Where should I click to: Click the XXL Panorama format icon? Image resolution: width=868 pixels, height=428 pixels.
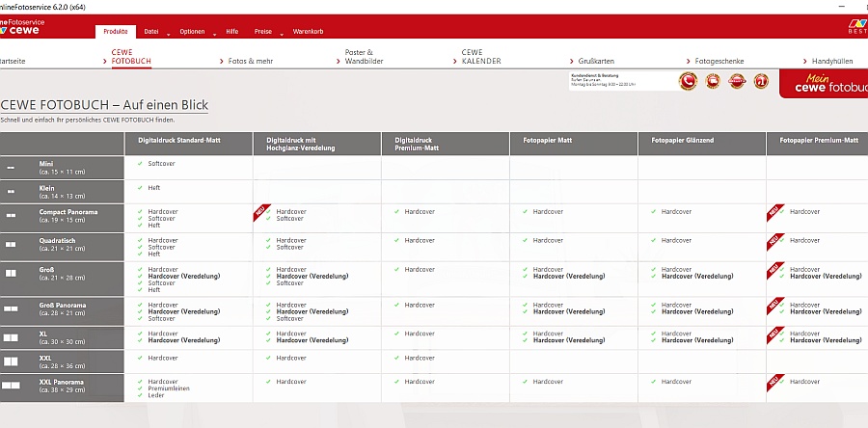point(11,386)
